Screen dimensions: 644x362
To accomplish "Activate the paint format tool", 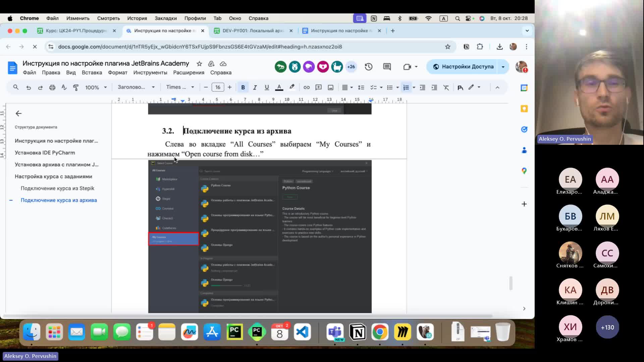I will (76, 87).
